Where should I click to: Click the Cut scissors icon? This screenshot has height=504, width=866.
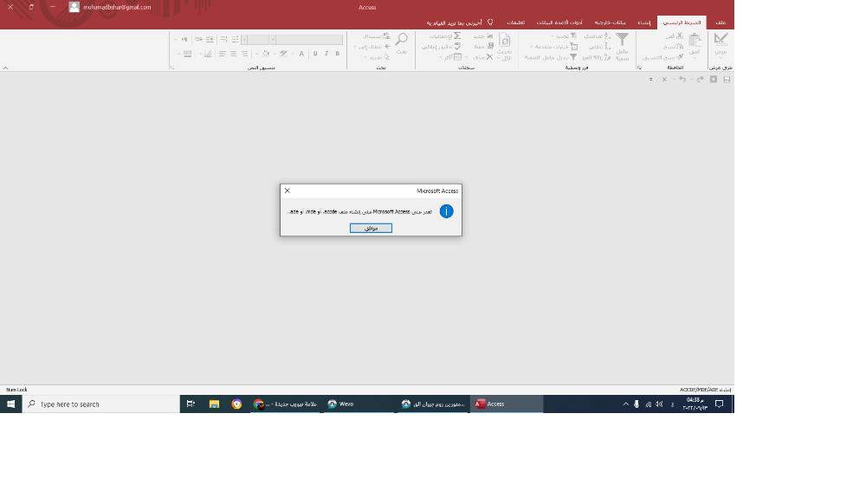[680, 36]
